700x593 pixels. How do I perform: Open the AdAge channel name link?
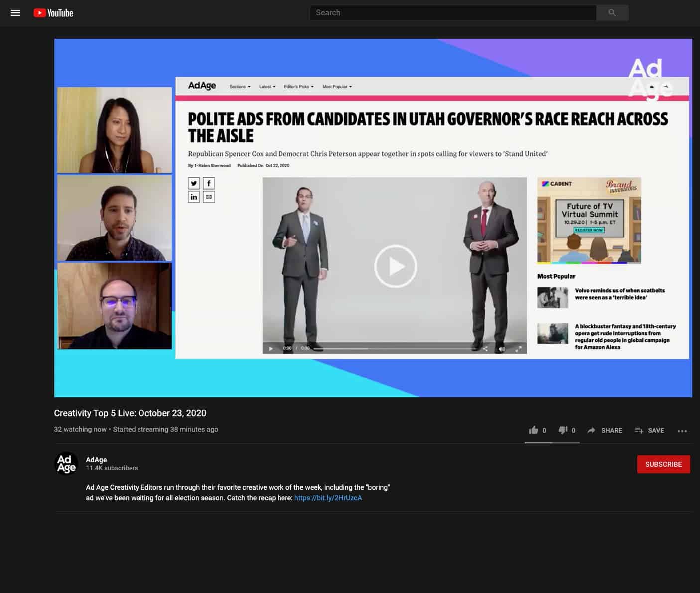coord(96,460)
